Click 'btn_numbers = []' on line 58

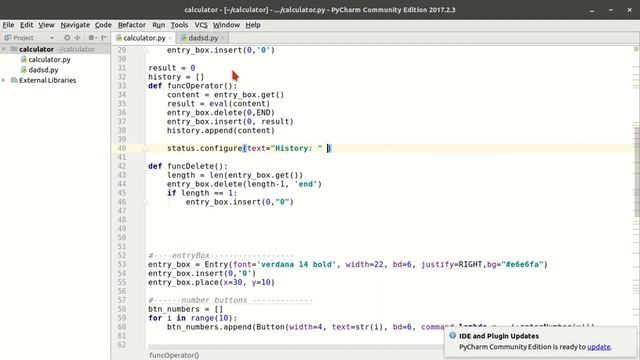[x=185, y=309]
